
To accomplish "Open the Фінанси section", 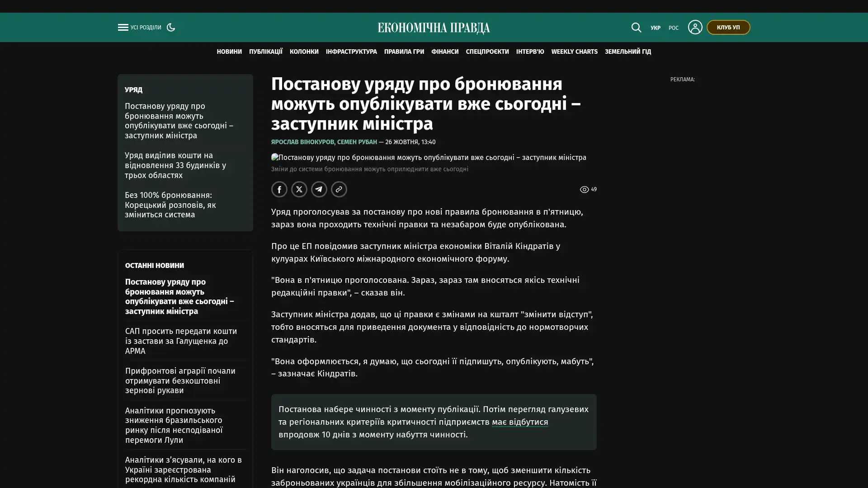I will coord(445,52).
